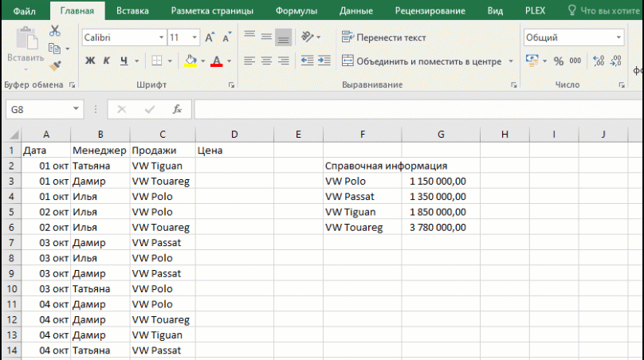Expand fill color dropdown arrow

203,61
